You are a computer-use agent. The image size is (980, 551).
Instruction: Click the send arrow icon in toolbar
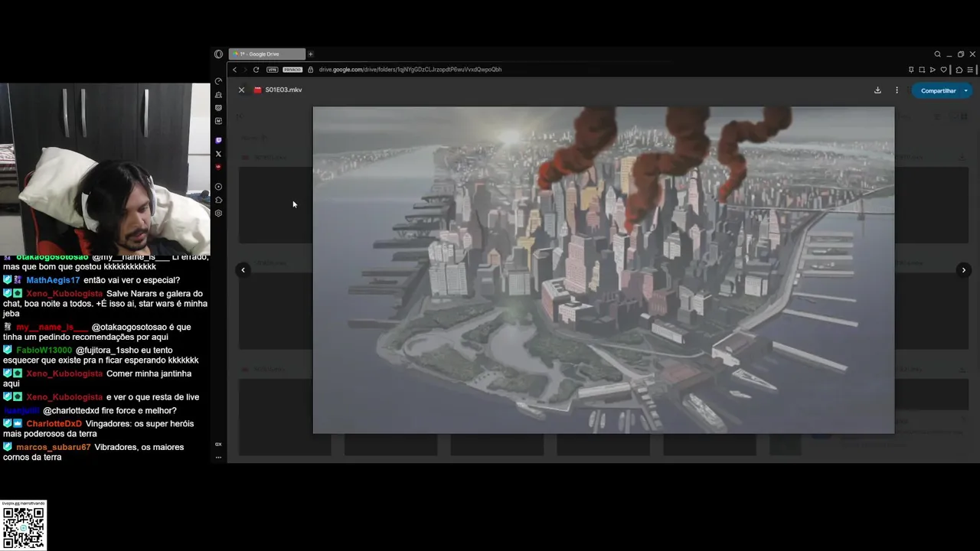933,70
